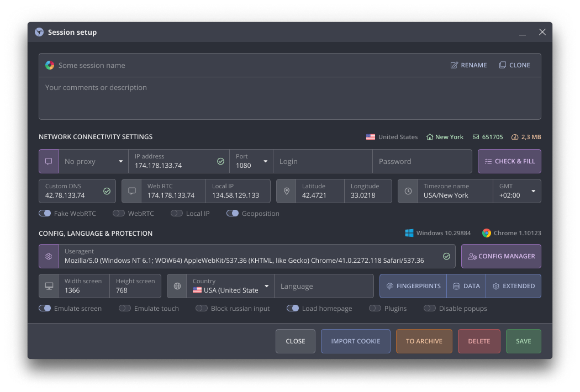
Task: Click the RENAME button
Action: pyautogui.click(x=468, y=65)
